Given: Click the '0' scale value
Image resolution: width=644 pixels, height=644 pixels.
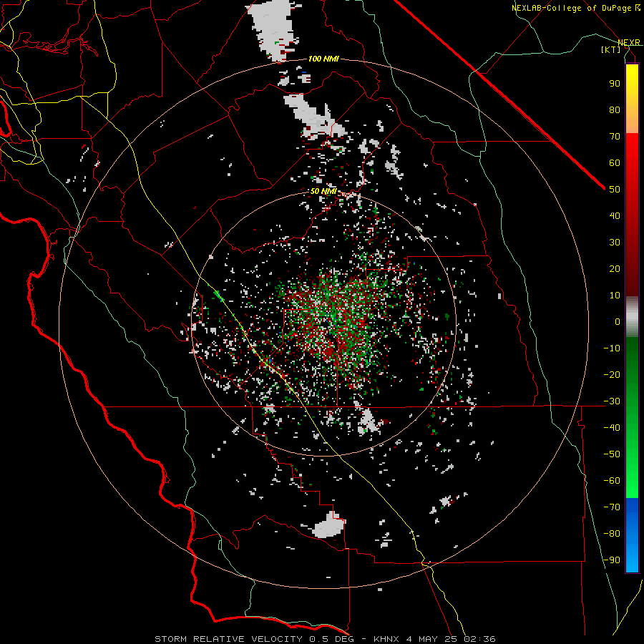Looking at the screenshot, I should point(618,321).
